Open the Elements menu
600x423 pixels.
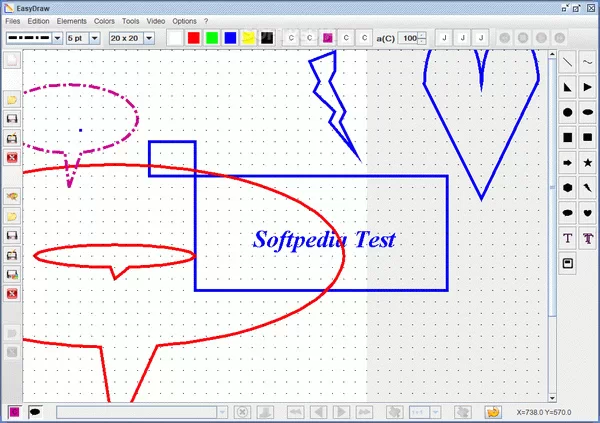[72, 21]
